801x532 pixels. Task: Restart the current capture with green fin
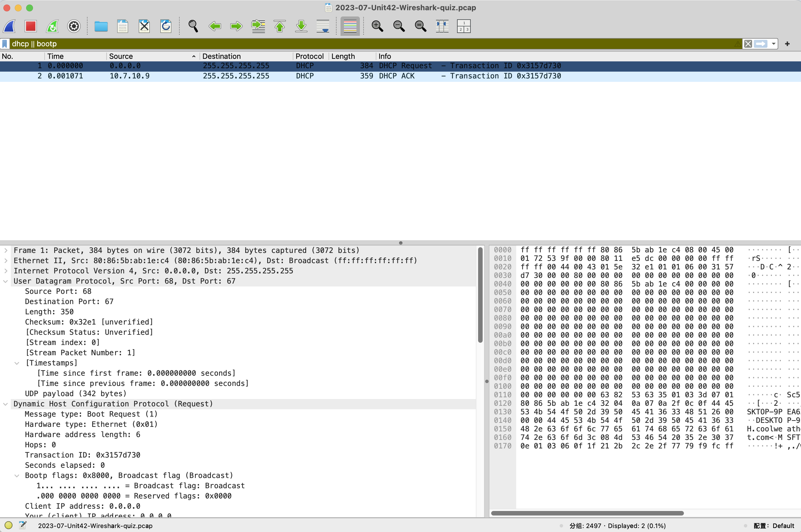[x=52, y=26]
